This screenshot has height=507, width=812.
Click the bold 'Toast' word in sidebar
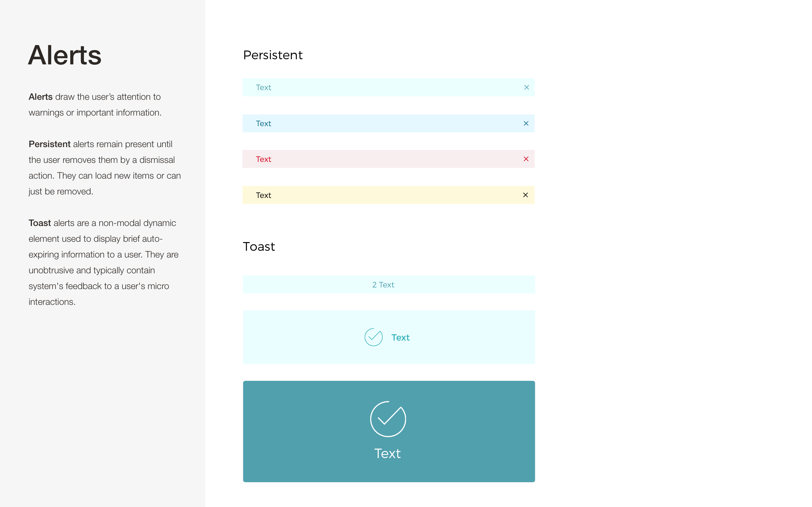(40, 223)
